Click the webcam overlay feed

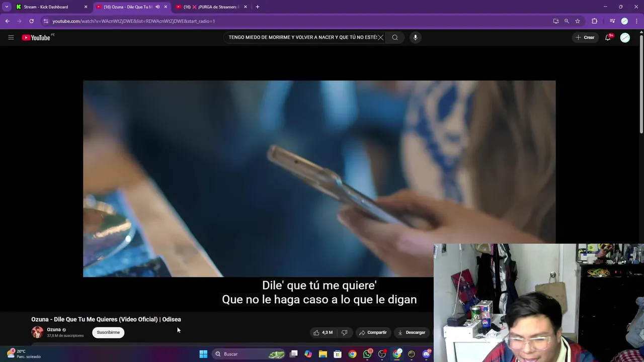coord(539,303)
